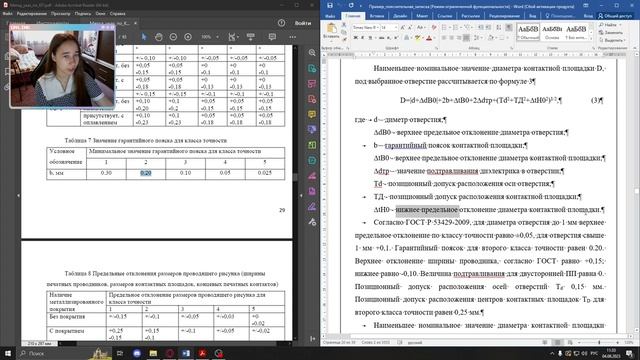
Task: Toggle Bold formatting in Word
Action: tap(355, 38)
